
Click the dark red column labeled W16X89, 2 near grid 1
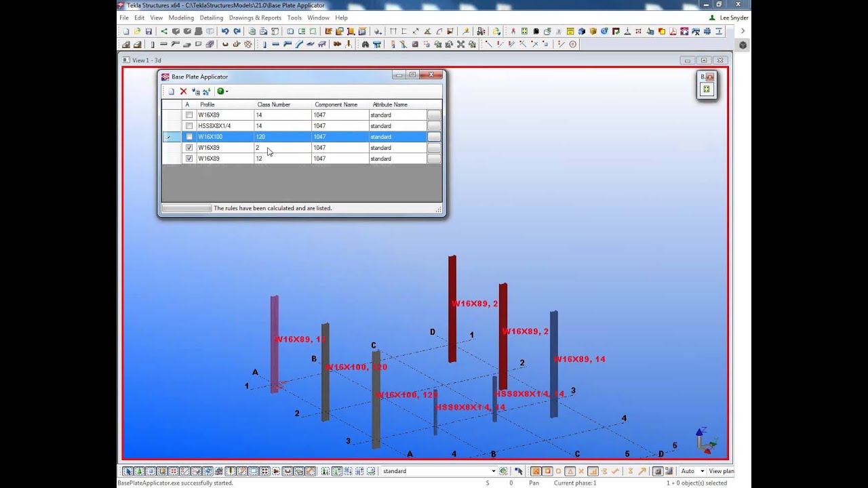452,308
